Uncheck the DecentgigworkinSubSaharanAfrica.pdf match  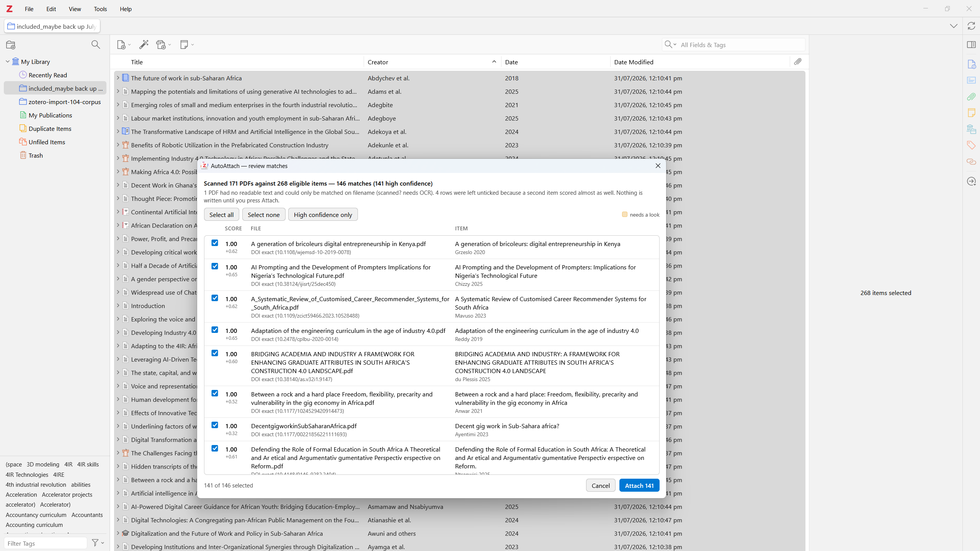click(215, 425)
